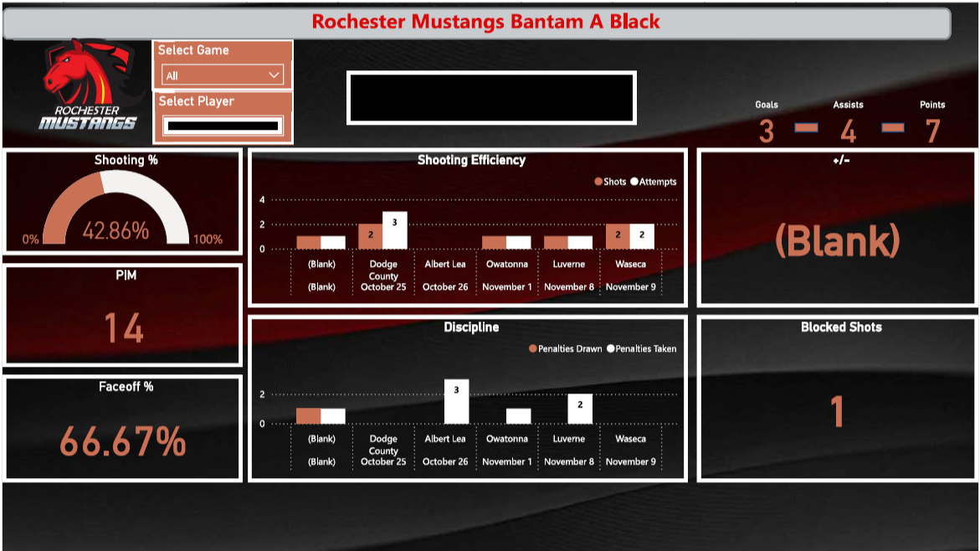980x551 pixels.
Task: Select the Waseca shots bar labeled 2
Action: (x=618, y=236)
